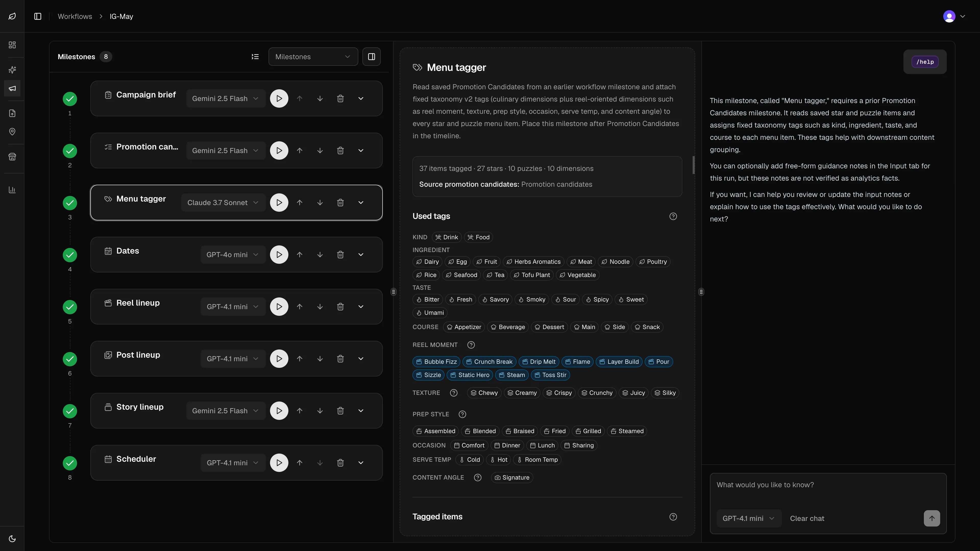This screenshot has height=551, width=980.
Task: Click the Herbs Aromatics ingredient tag
Action: click(533, 262)
